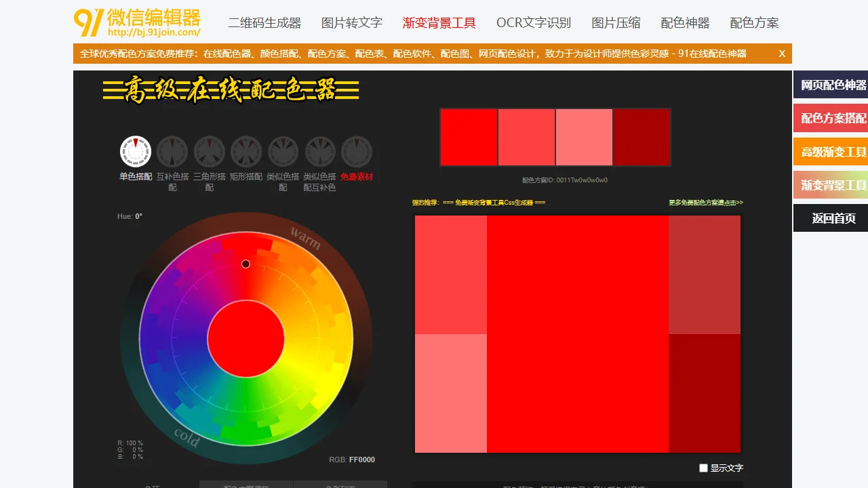This screenshot has height=488, width=868.
Task: Click the 网页配色神器 sidebar button
Action: click(833, 85)
